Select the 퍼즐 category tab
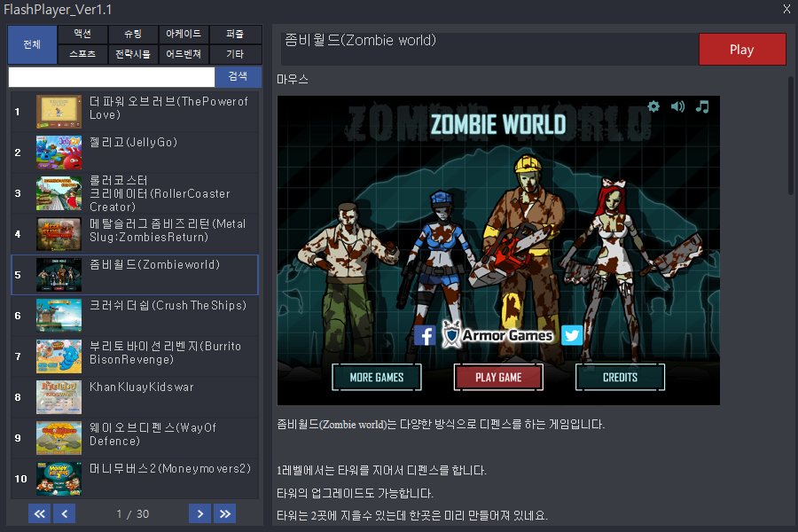Image resolution: width=798 pixels, height=532 pixels. click(x=235, y=34)
